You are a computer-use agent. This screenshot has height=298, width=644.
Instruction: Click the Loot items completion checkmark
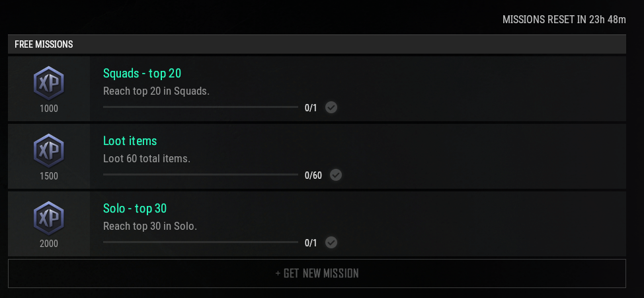(x=336, y=175)
